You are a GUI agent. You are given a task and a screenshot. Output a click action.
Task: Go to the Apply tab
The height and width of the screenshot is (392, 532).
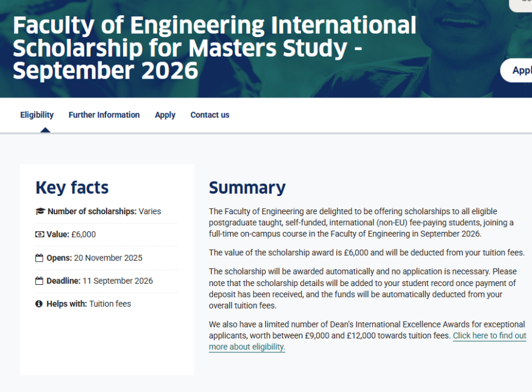pos(165,115)
